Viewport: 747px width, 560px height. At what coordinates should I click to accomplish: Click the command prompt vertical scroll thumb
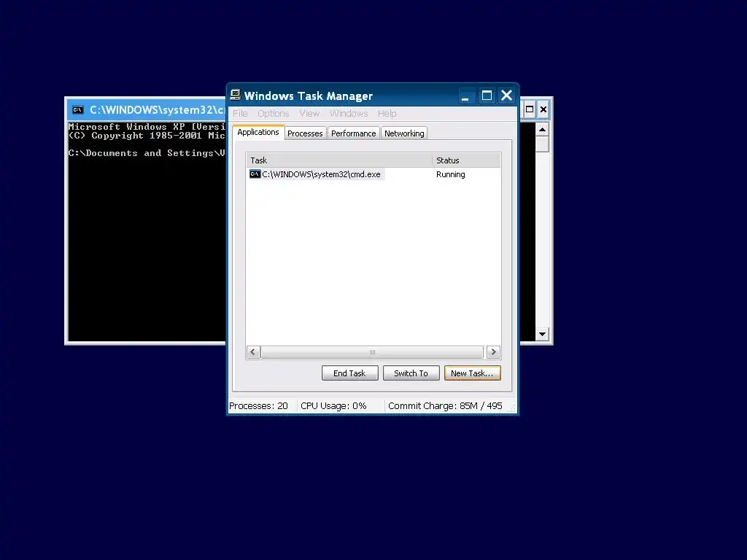click(x=542, y=144)
